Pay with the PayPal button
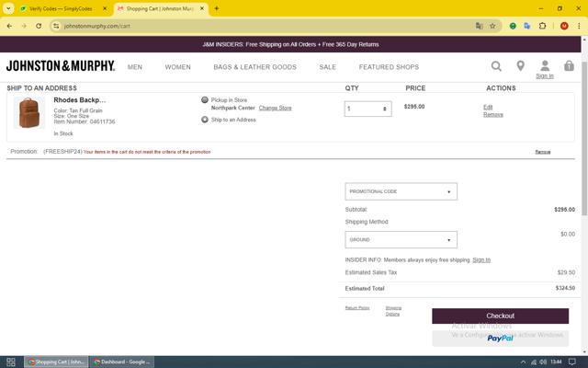 500,339
